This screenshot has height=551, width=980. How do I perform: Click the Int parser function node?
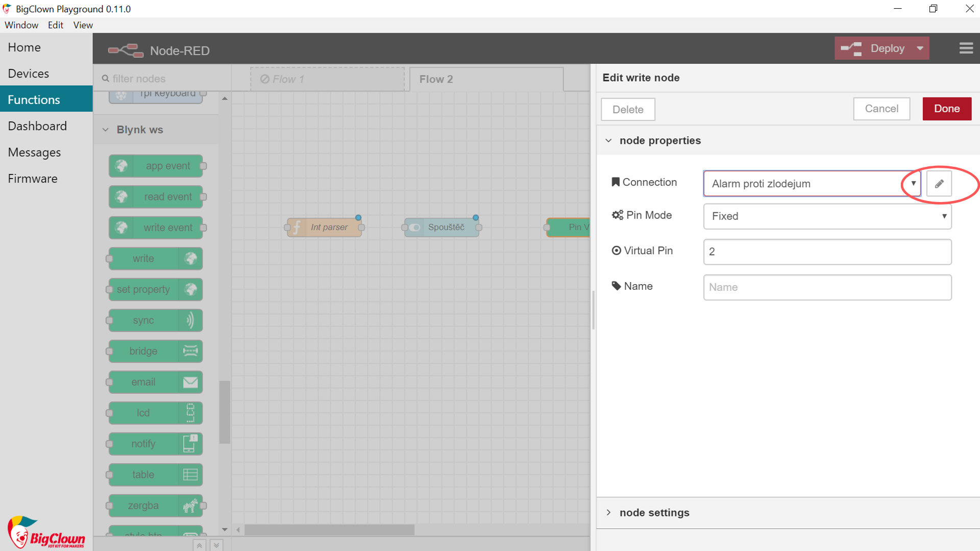pos(325,227)
